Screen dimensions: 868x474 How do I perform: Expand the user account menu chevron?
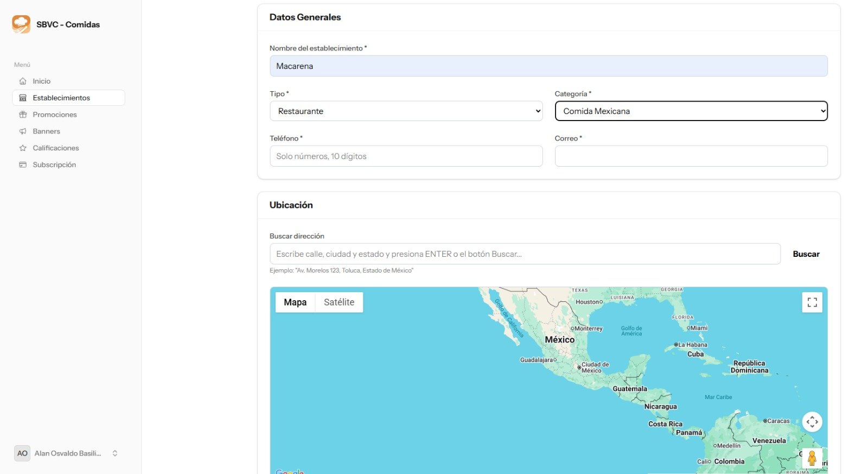(115, 453)
